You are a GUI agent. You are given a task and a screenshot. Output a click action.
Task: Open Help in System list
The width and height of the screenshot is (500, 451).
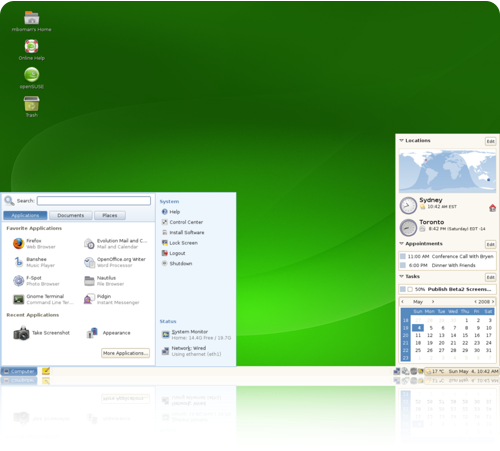coord(171,212)
